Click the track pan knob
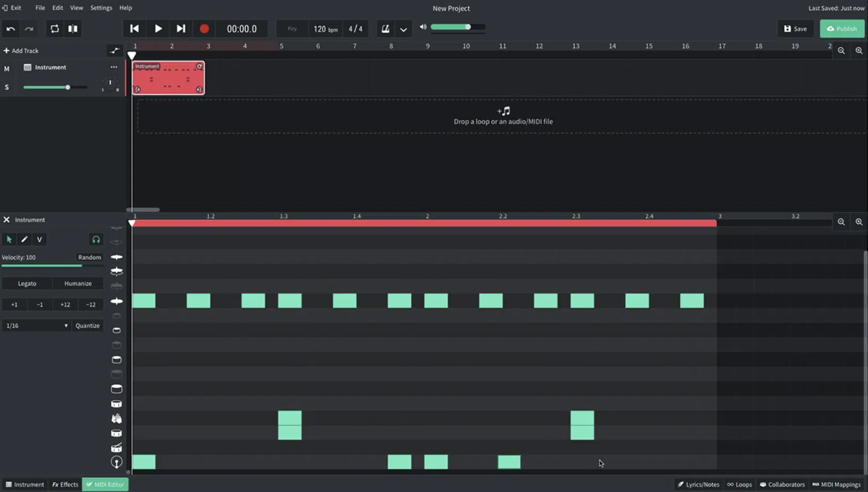The height and width of the screenshot is (492, 868). pyautogui.click(x=110, y=84)
